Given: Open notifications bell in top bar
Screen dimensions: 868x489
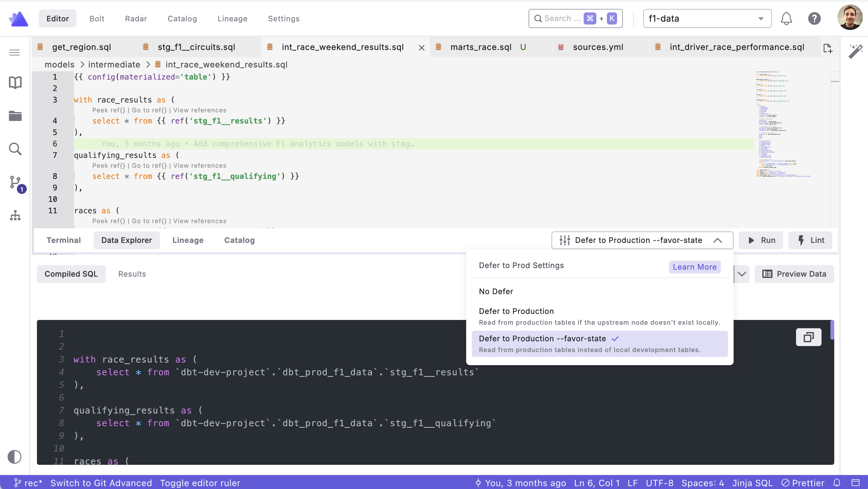Looking at the screenshot, I should click(x=786, y=18).
